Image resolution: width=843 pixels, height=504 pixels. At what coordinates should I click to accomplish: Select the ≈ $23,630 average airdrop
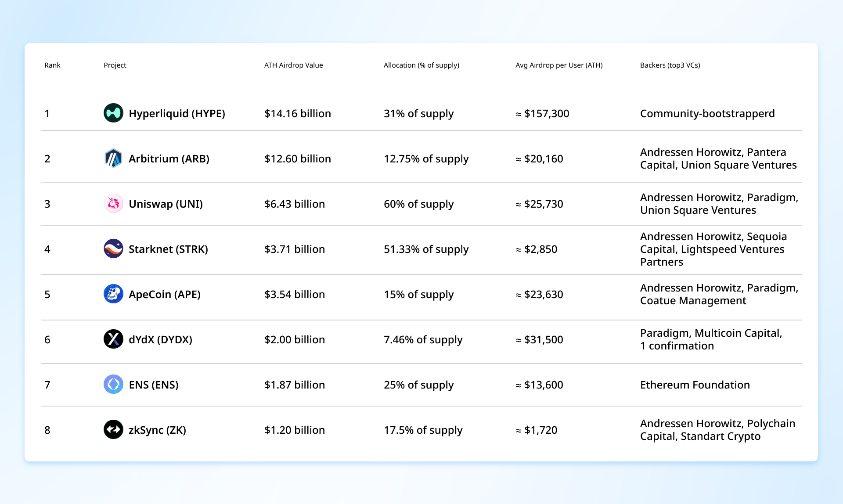pos(539,295)
